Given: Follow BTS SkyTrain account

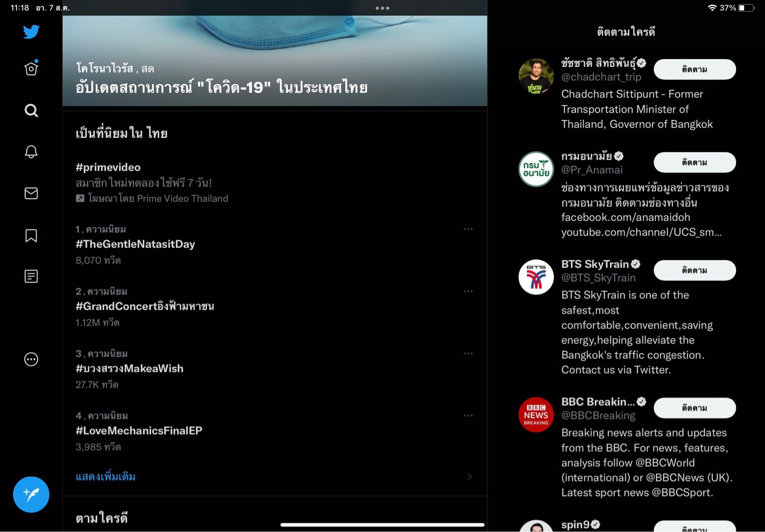Looking at the screenshot, I should [x=695, y=270].
